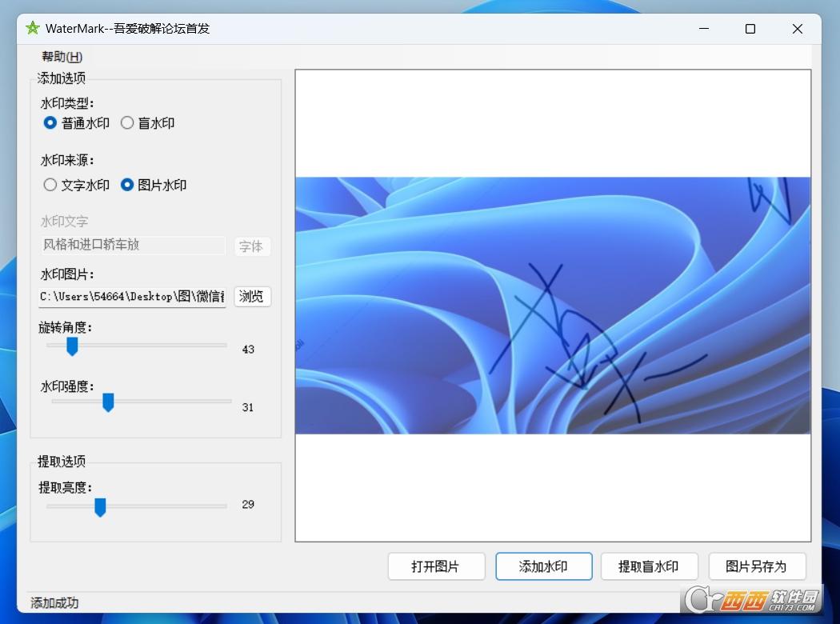Click the 水印类型 label
This screenshot has height=624, width=840.
67,103
